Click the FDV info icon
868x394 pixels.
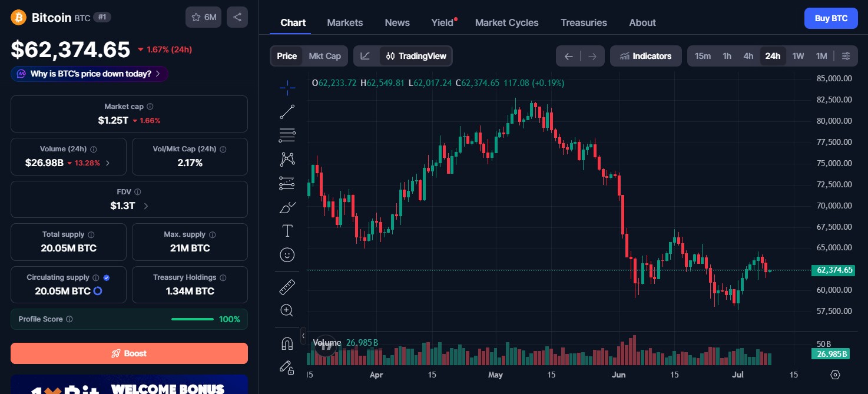(138, 192)
